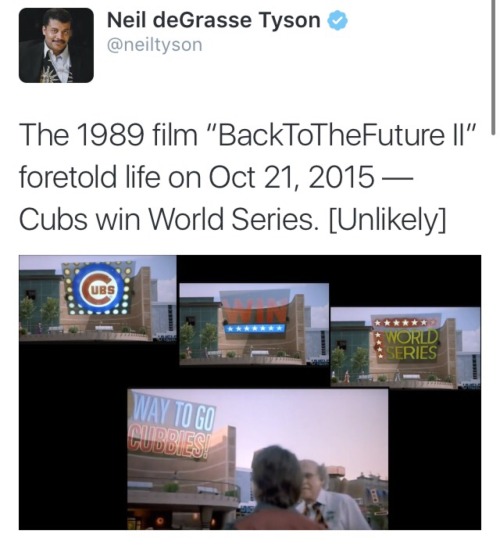Open the WIN banner movie still

[x=254, y=324]
